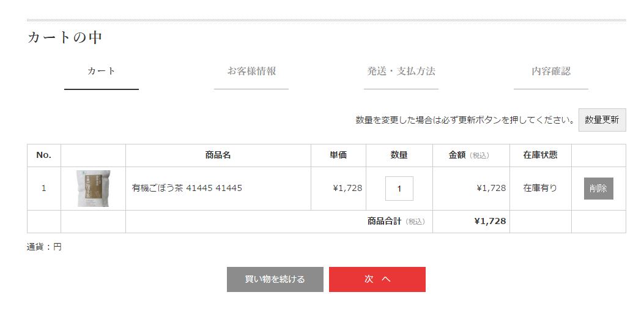The width and height of the screenshot is (644, 322).
Task: Click the 在庫有り stock status cell
Action: point(541,189)
